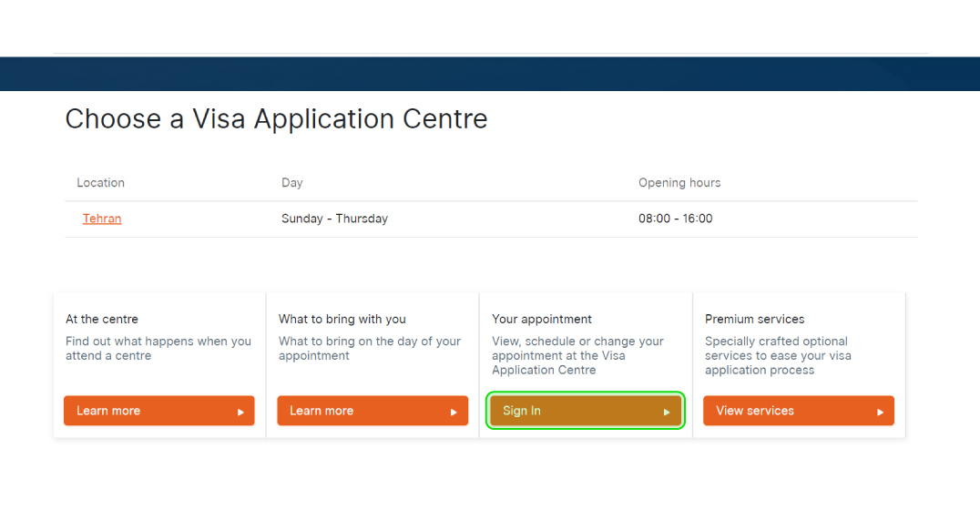
Task: Select the Opening hours column header
Action: click(x=679, y=183)
